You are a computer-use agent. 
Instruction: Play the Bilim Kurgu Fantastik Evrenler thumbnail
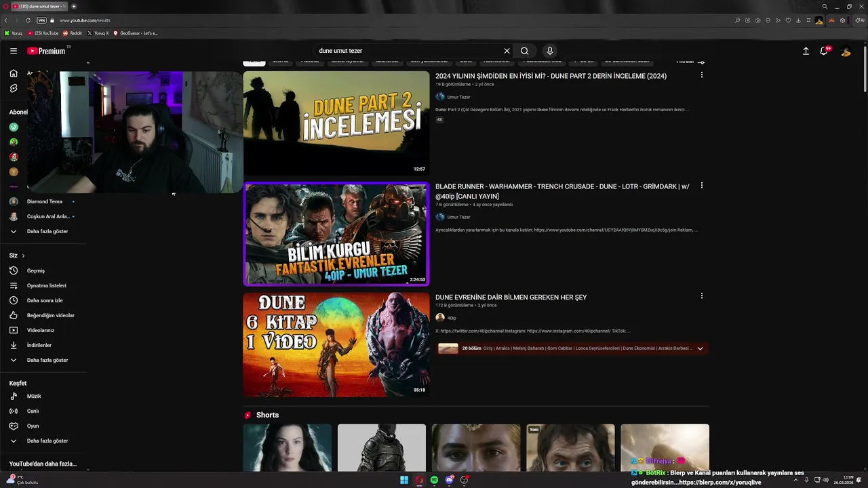point(336,234)
